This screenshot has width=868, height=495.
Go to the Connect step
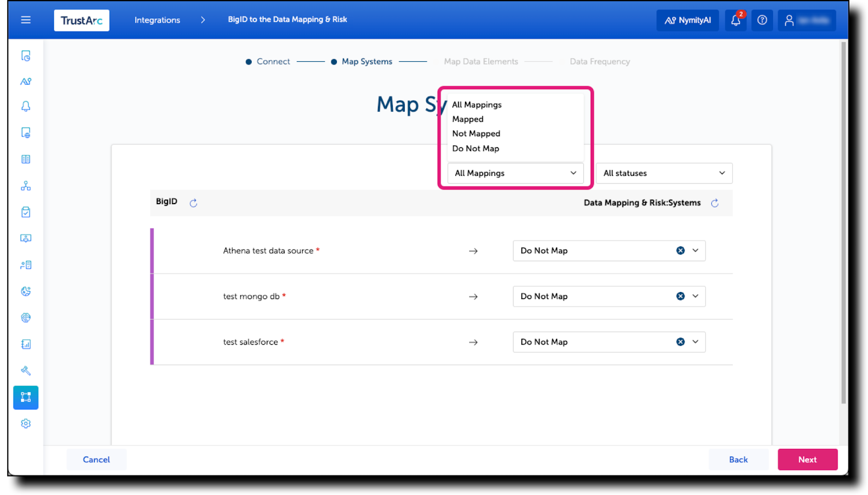(x=273, y=61)
